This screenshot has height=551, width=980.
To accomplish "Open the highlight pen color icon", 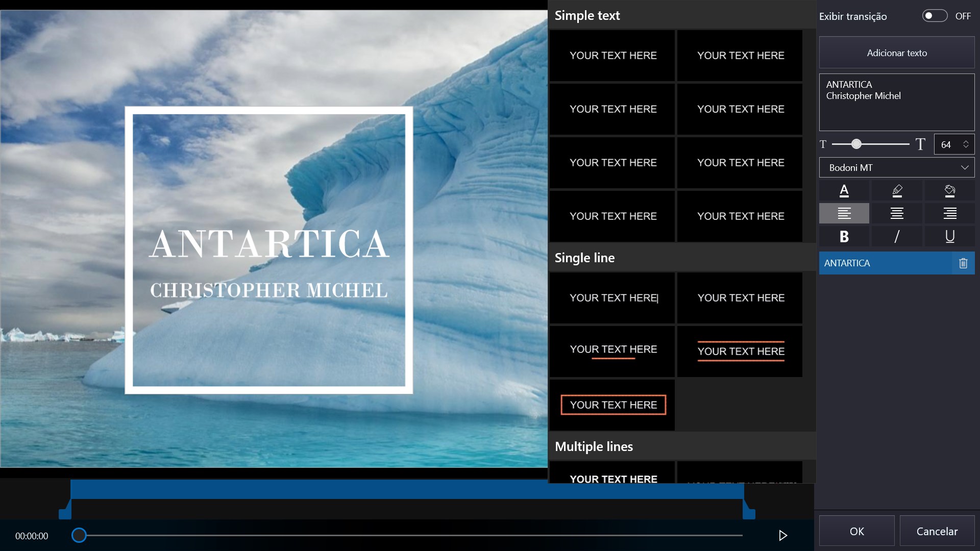I will 897,191.
